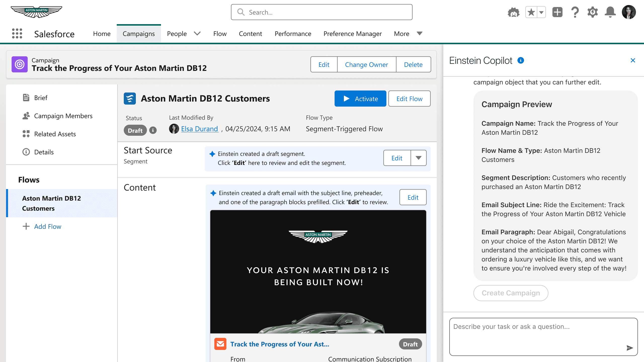
Task: Switch to the Performance tab
Action: (x=293, y=33)
